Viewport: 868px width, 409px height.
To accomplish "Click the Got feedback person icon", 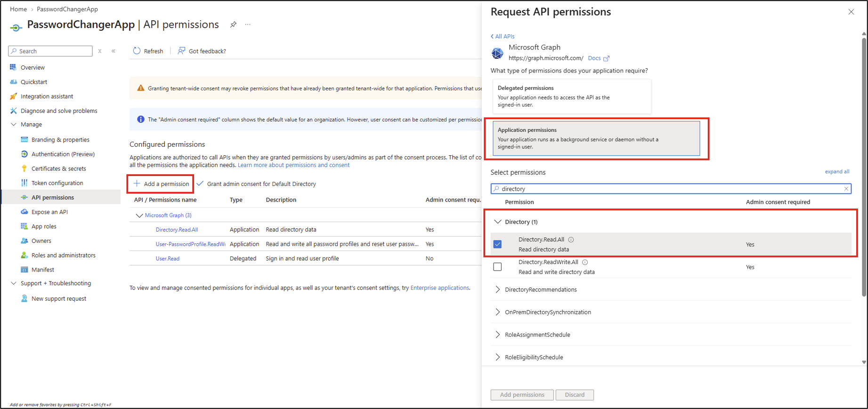I will [x=181, y=51].
